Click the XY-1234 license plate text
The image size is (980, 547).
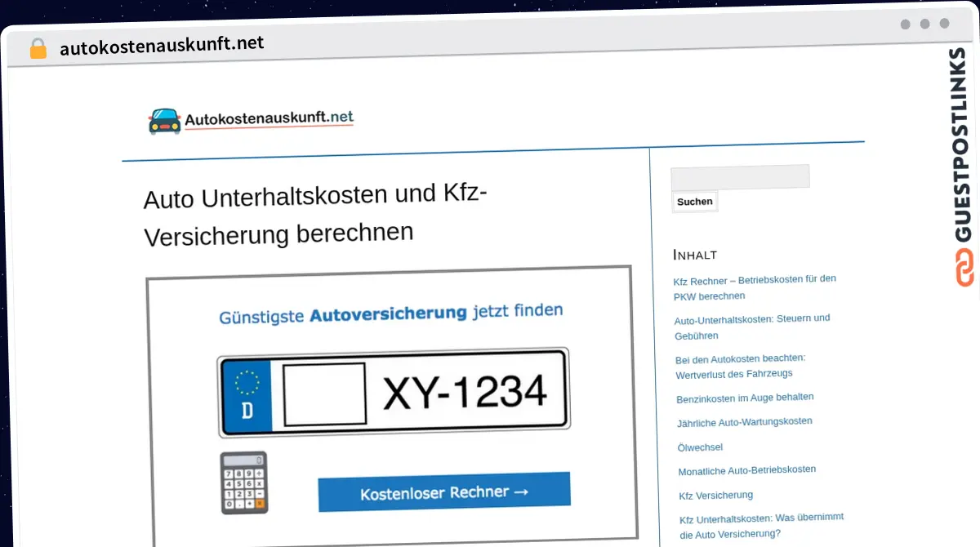click(465, 394)
